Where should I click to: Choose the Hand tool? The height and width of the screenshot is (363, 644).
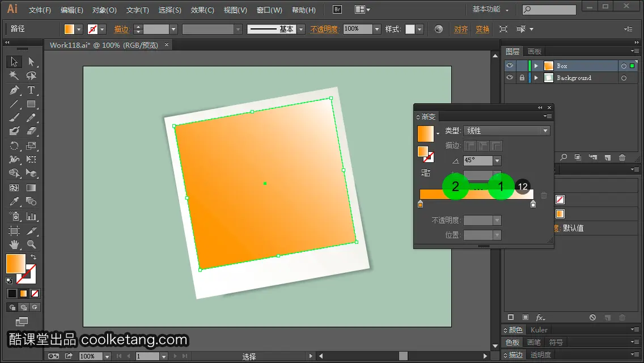(14, 244)
